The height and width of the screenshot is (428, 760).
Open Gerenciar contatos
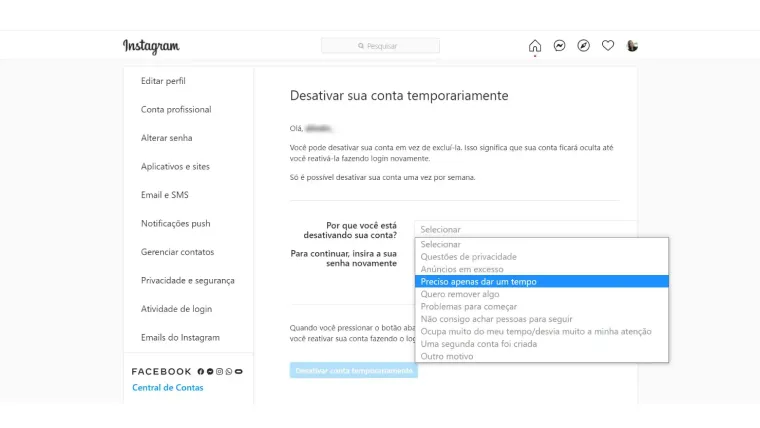[x=177, y=252]
